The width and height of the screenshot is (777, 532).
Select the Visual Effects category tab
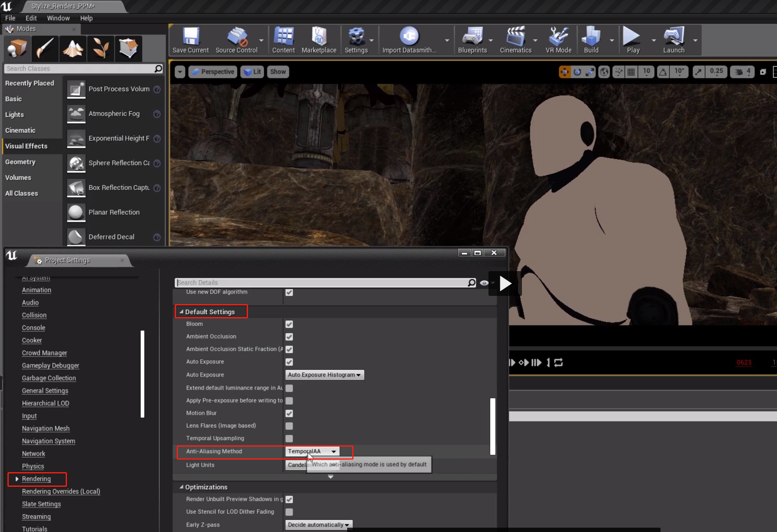[26, 146]
